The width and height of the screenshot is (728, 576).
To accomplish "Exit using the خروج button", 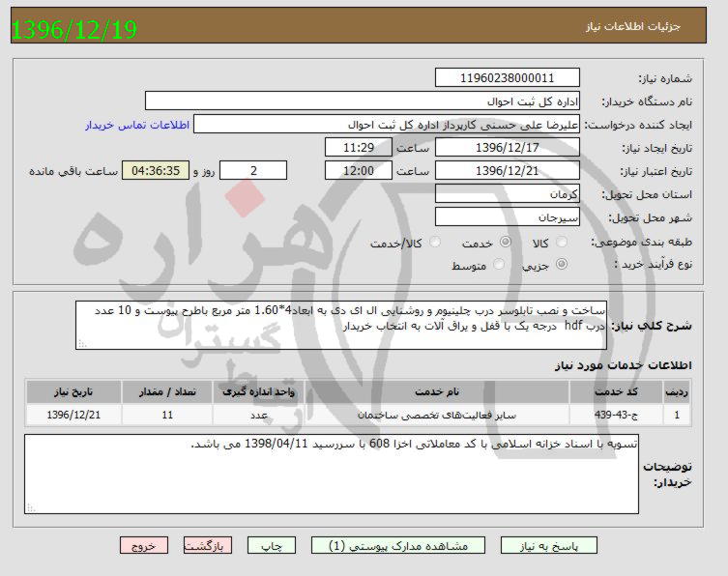I will [144, 545].
